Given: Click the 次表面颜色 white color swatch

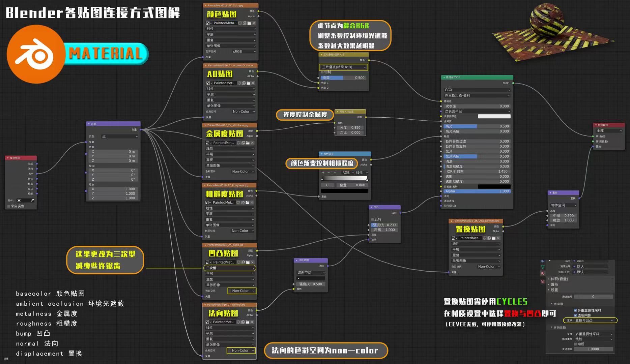Looking at the screenshot, I should point(494,116).
